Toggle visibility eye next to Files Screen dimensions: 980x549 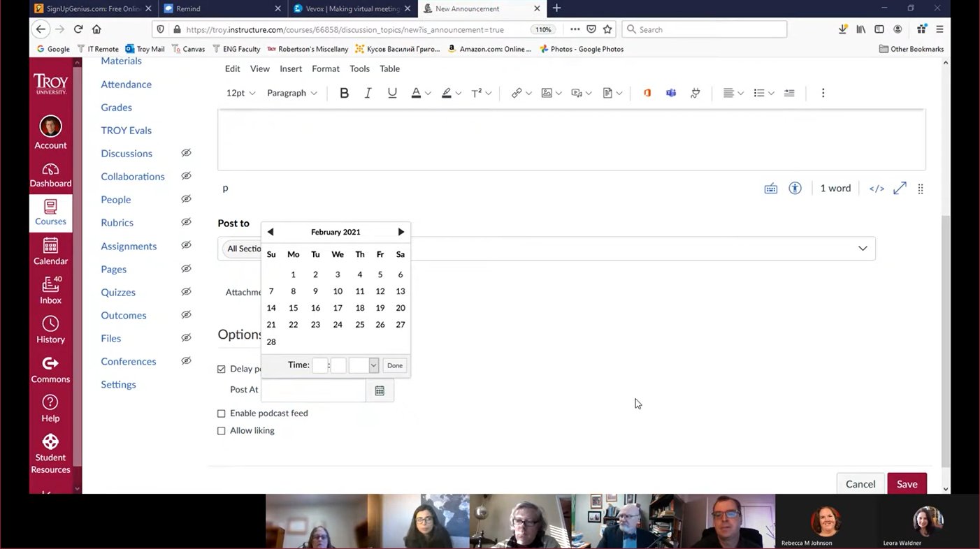[186, 338]
